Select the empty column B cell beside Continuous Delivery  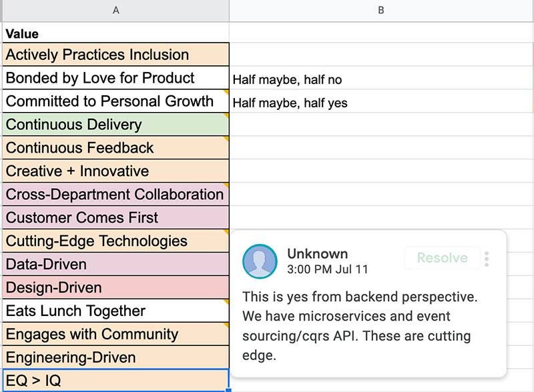tap(381, 125)
